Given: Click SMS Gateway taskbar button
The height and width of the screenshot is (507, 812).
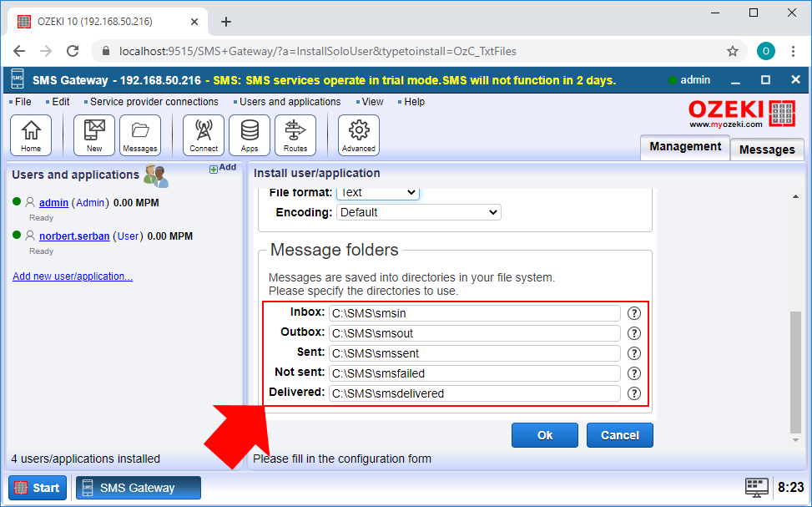Looking at the screenshot, I should click(139, 488).
